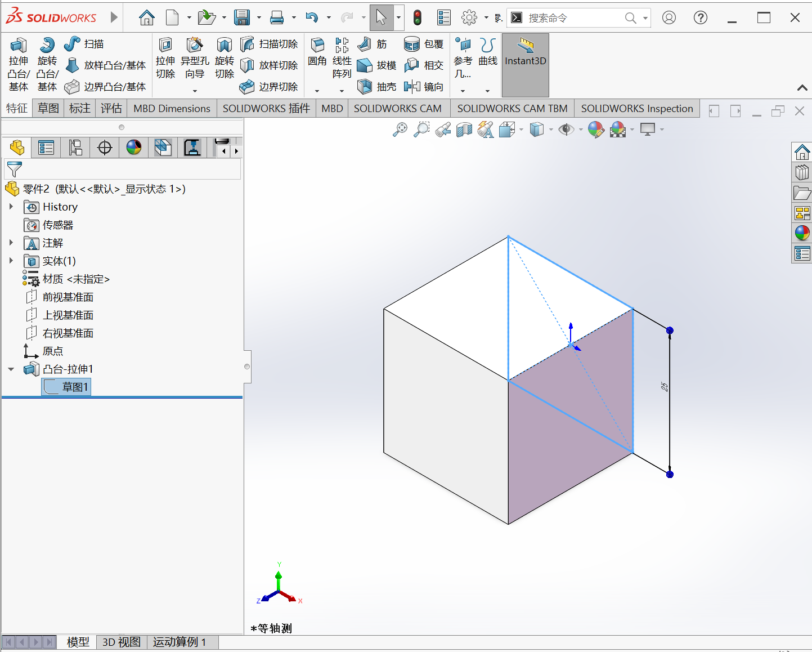Select the 筋 rib tool

pyautogui.click(x=373, y=44)
